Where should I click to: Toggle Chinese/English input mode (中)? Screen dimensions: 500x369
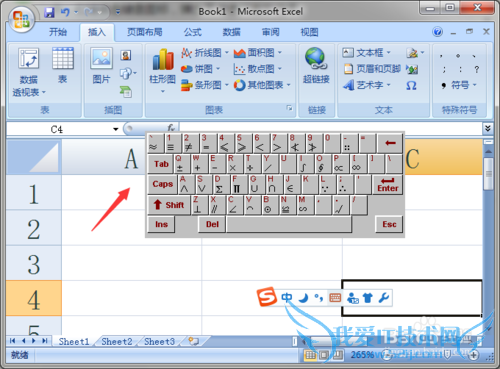click(x=287, y=297)
